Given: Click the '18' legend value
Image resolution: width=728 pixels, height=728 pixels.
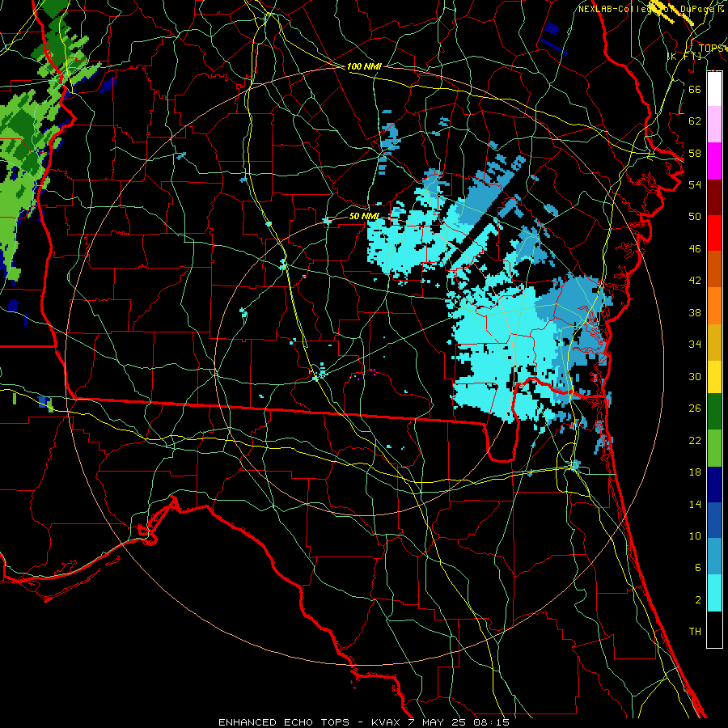Looking at the screenshot, I should point(695,472).
